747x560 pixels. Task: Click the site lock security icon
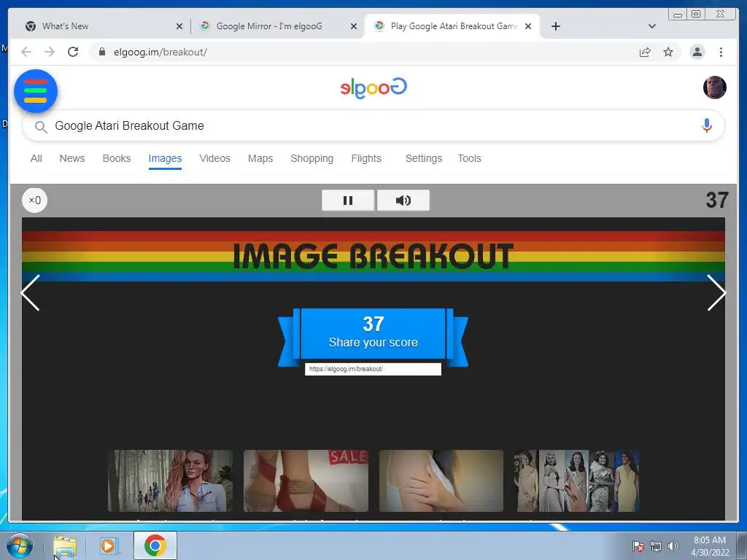tap(101, 52)
